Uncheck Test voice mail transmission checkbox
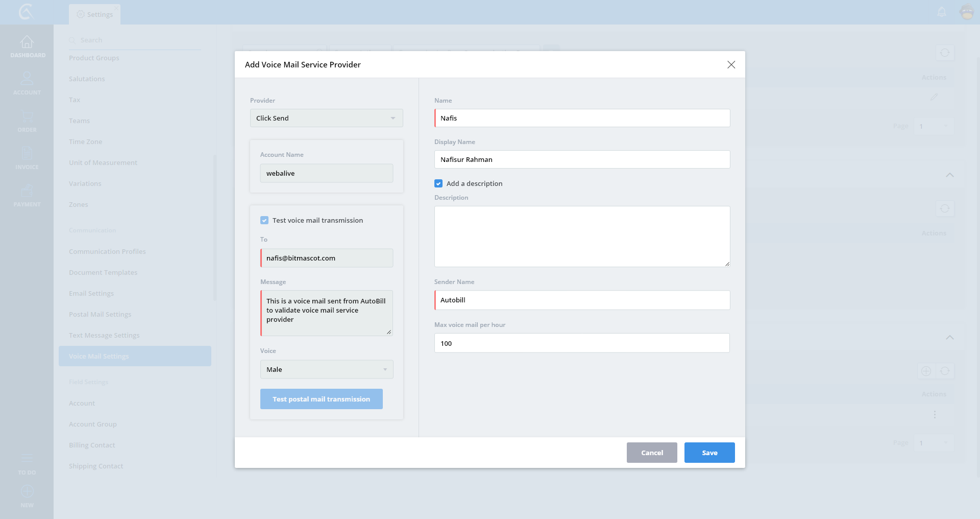This screenshot has width=980, height=519. pyautogui.click(x=264, y=220)
